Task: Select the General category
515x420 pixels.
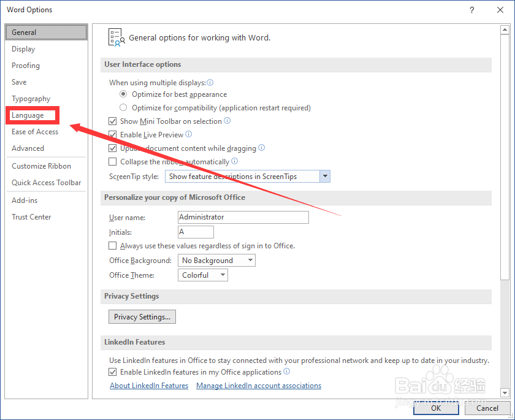Action: click(46, 32)
